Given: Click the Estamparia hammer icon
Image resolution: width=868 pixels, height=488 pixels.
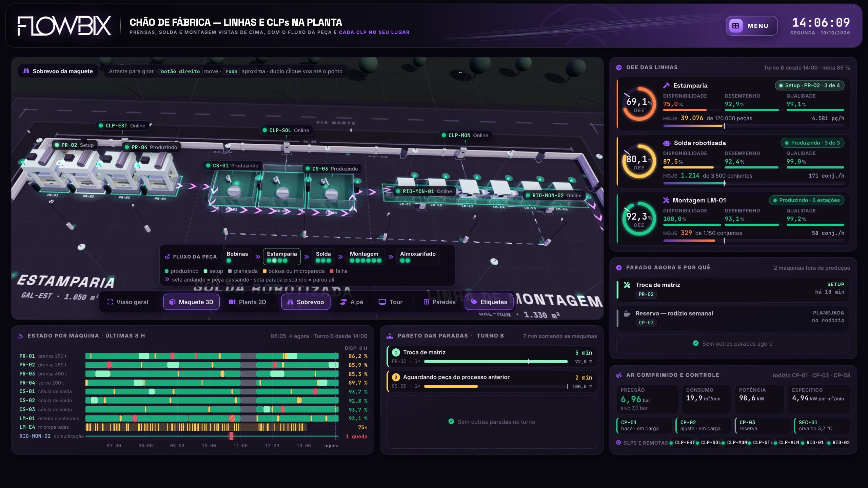Looking at the screenshot, I should coord(666,85).
